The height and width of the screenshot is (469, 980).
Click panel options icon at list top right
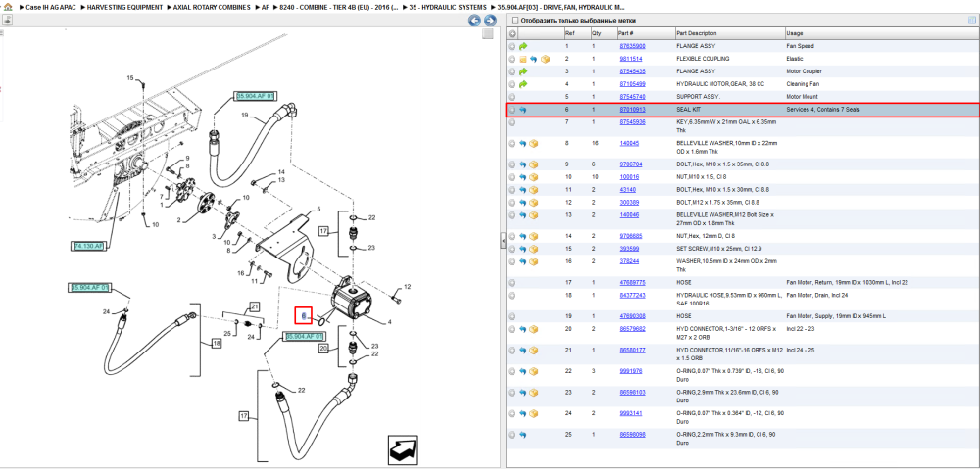pyautogui.click(x=971, y=21)
